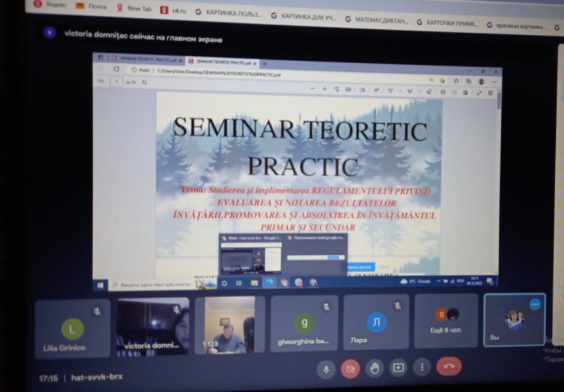Image resolution: width=564 pixels, height=392 pixels.
Task: Toggle the microphone in the Meet controls
Action: pyautogui.click(x=326, y=369)
